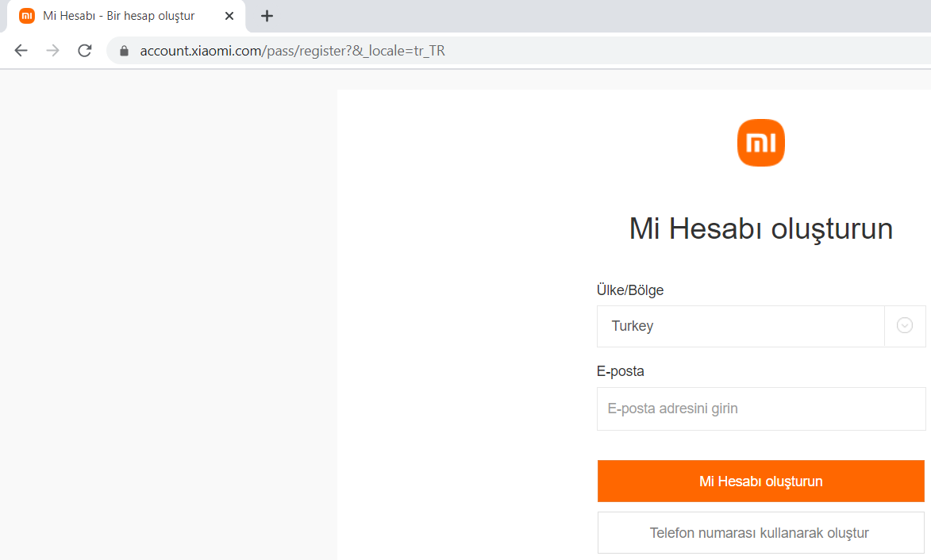Click the address bar URL
The width and height of the screenshot is (931, 560).
point(292,51)
